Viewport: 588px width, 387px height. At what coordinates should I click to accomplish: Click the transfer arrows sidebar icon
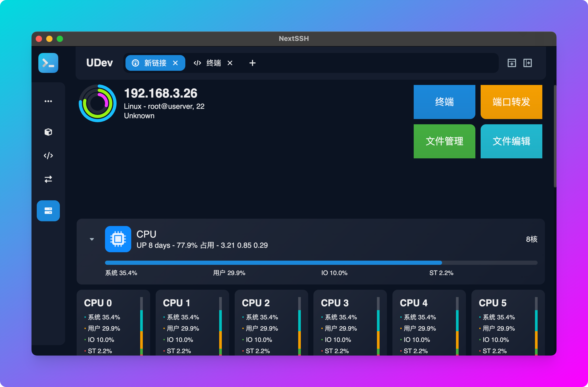point(48,179)
